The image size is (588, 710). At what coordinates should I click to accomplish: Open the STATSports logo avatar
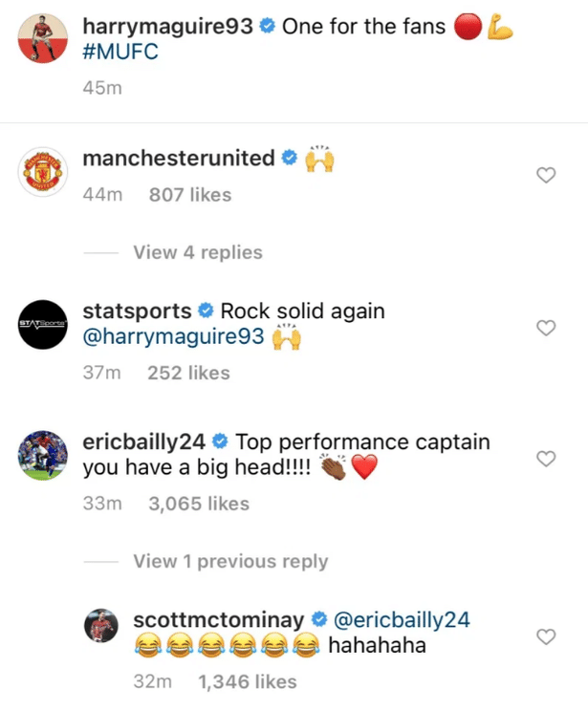(x=46, y=328)
